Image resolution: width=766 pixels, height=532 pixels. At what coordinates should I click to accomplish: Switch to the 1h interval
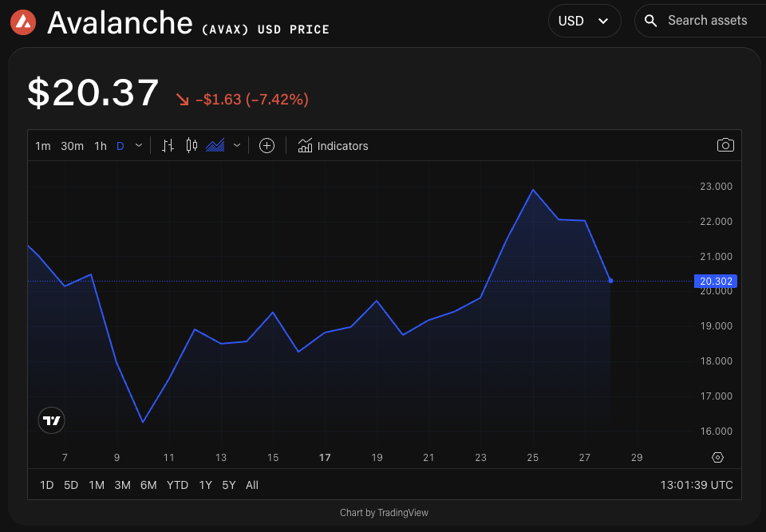tap(100, 146)
